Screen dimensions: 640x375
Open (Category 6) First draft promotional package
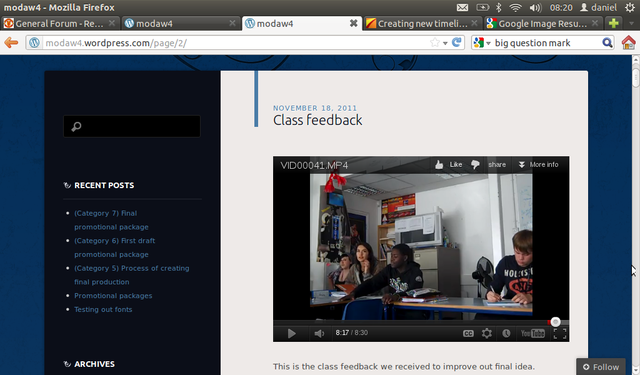click(114, 247)
